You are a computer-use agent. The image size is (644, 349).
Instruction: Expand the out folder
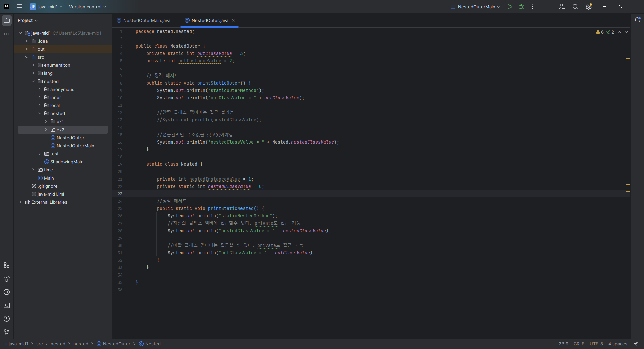(27, 49)
